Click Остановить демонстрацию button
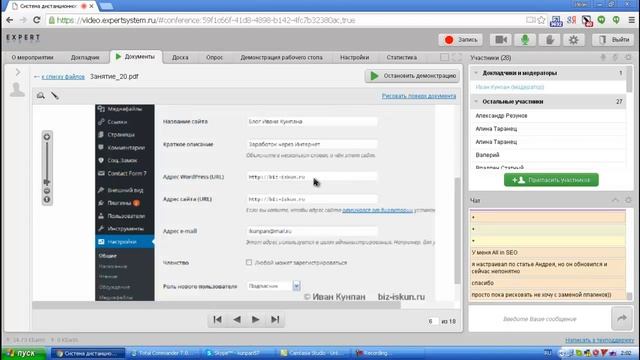The height and width of the screenshot is (360, 640). pyautogui.click(x=412, y=76)
